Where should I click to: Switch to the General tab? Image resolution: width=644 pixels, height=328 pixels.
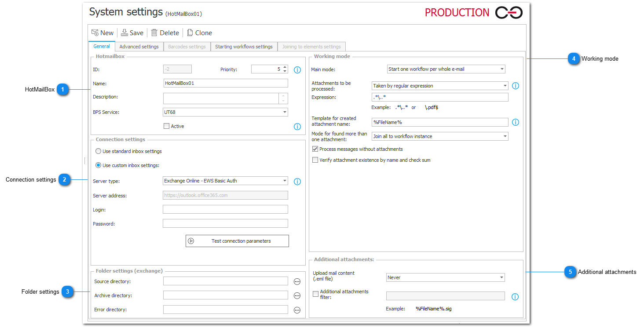click(x=102, y=46)
